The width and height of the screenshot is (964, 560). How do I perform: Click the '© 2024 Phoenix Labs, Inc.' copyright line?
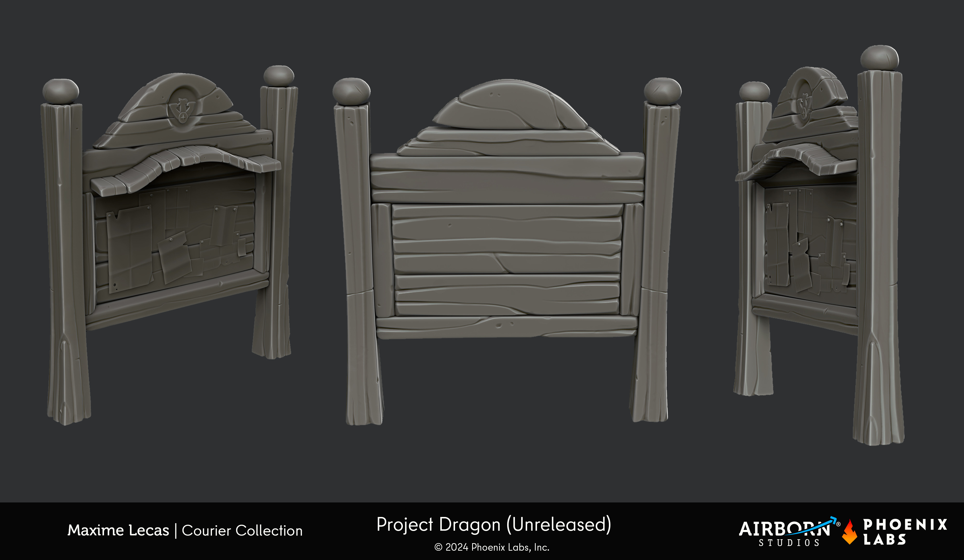point(492,547)
